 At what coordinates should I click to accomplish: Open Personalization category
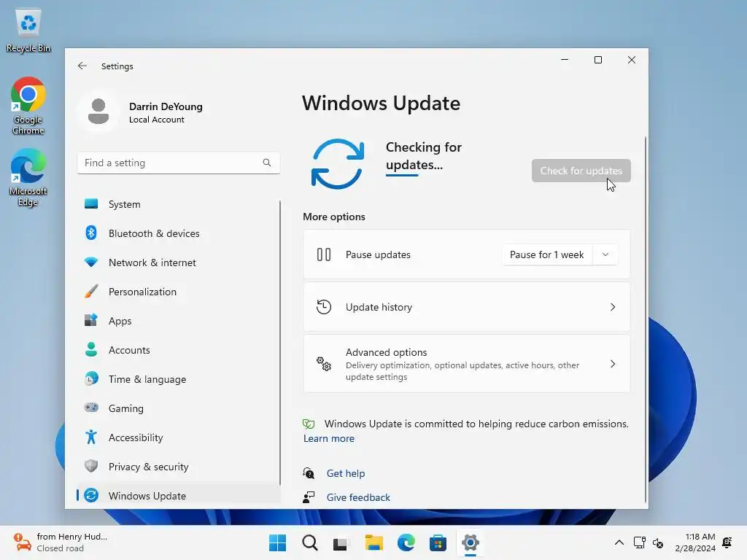pyautogui.click(x=179, y=292)
